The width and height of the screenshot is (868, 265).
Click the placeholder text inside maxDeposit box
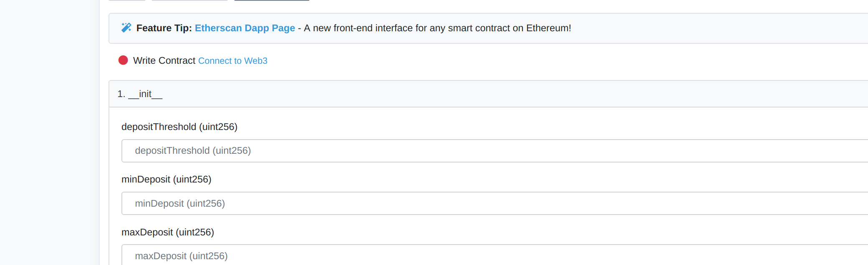click(x=181, y=256)
